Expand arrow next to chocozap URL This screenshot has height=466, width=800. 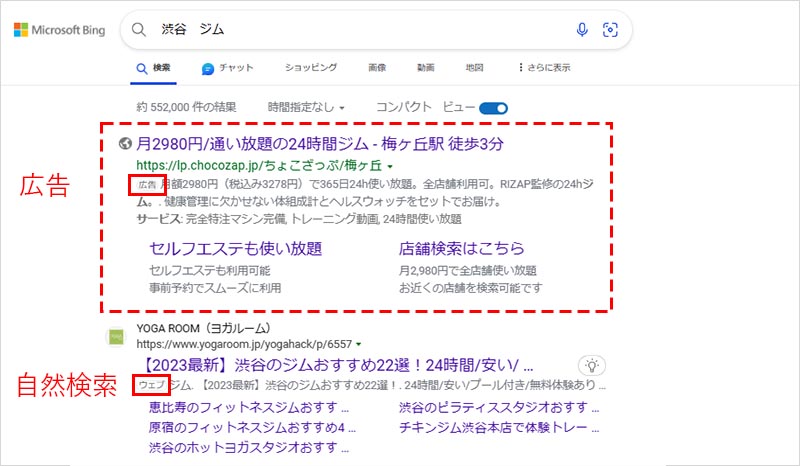390,166
